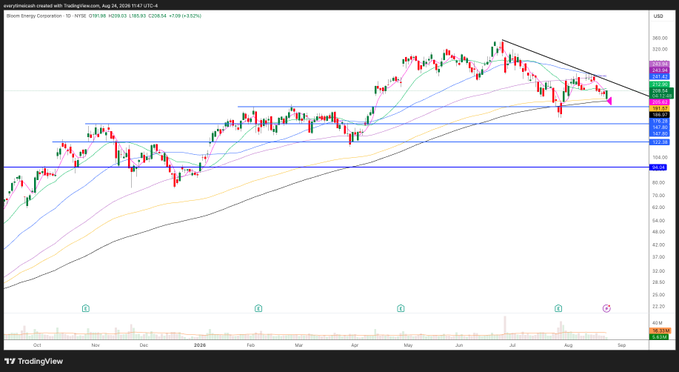Viewport: 679px width, 372px height.
Task: Click the Oct label on time axis
Action: [37, 345]
